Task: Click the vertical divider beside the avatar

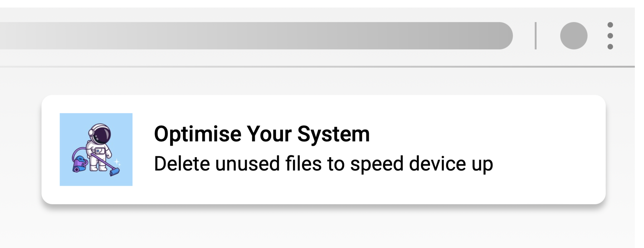Action: click(x=536, y=36)
